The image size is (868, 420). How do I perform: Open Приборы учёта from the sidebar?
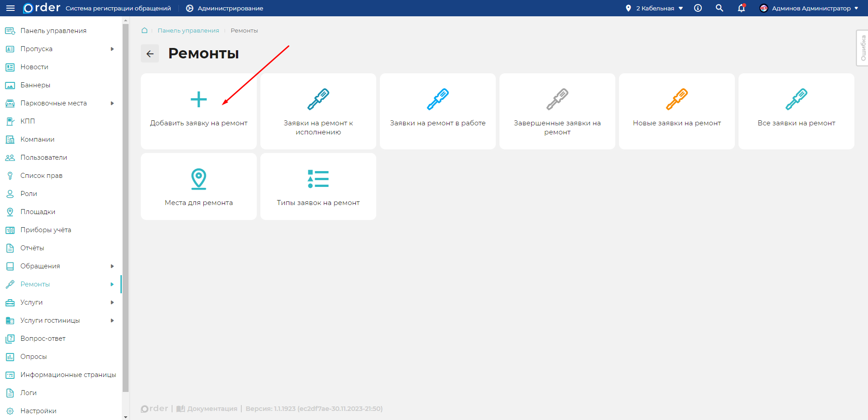[45, 230]
